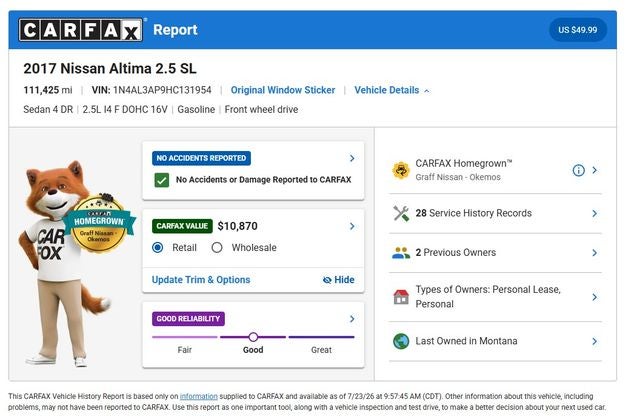The image size is (640, 416).
Task: Open the CARFAX Value chevron arrow
Action: [x=352, y=227]
